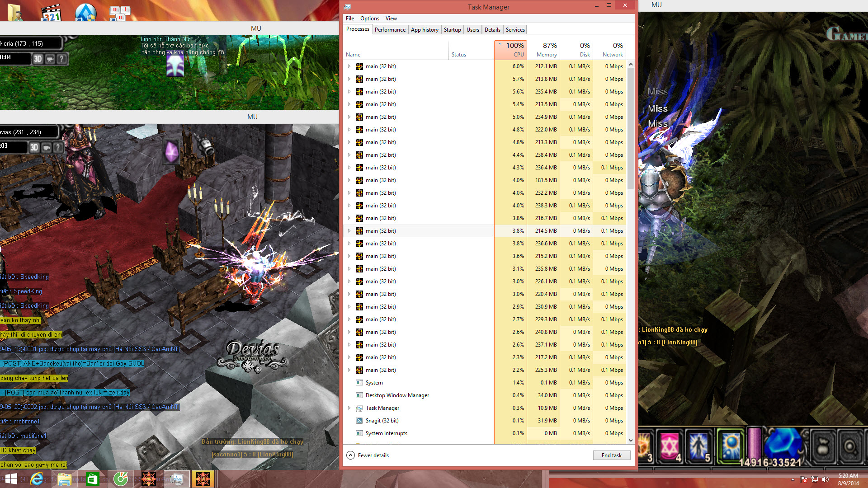Viewport: 868px width, 488px height.
Task: Toggle the 3D button in Noria window
Action: coord(38,59)
